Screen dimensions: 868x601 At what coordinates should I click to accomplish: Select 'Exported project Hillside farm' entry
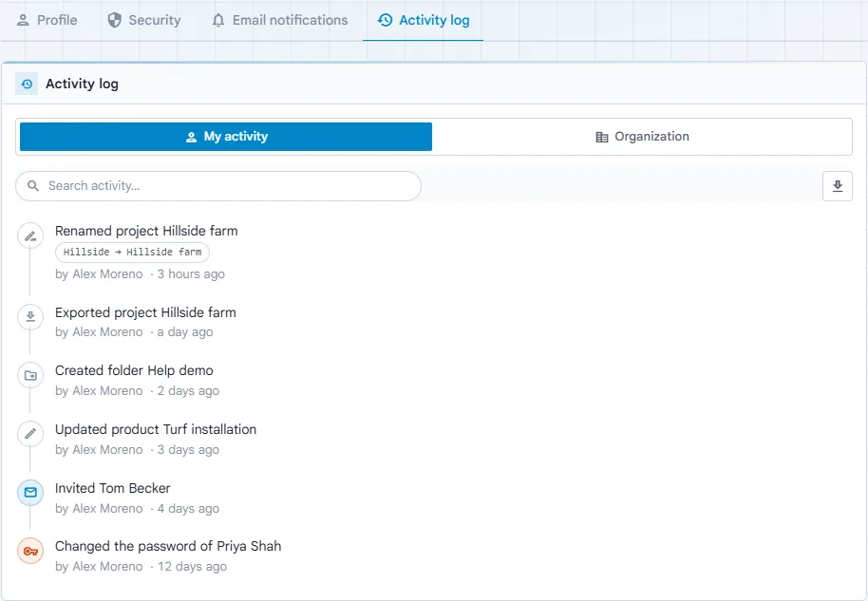point(145,312)
